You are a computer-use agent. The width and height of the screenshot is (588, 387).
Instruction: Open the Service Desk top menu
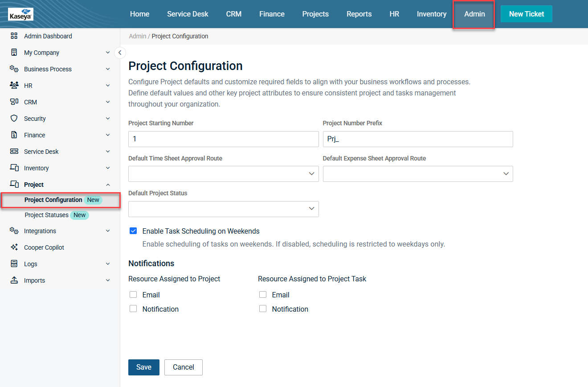point(188,14)
